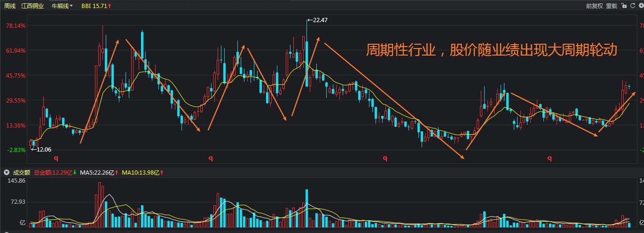The height and width of the screenshot is (233, 644).
Task: Open the 牛熊线 indicator dropdown
Action: (x=62, y=6)
